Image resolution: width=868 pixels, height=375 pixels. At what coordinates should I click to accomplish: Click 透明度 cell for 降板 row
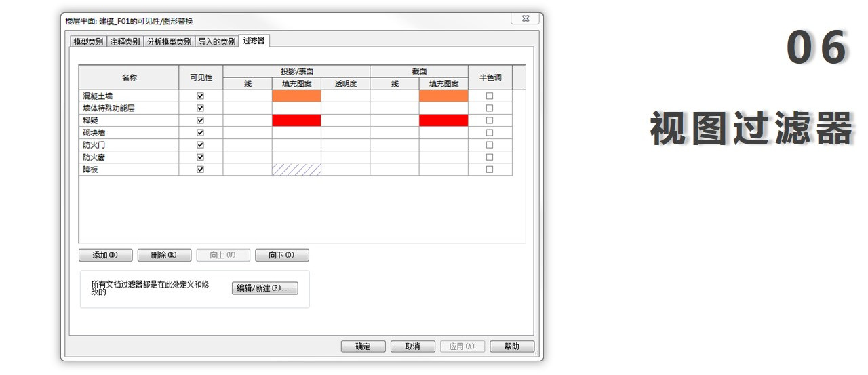(x=345, y=169)
